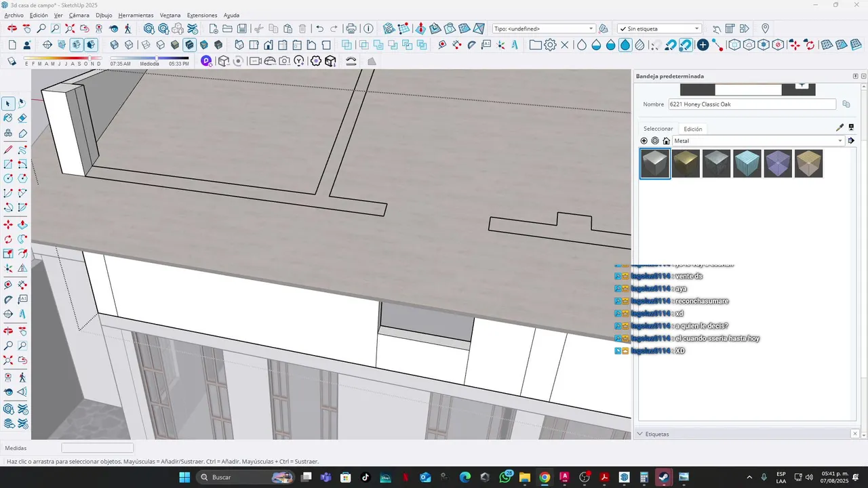This screenshot has width=868, height=488.
Task: Click the Windows Start button
Action: click(184, 477)
